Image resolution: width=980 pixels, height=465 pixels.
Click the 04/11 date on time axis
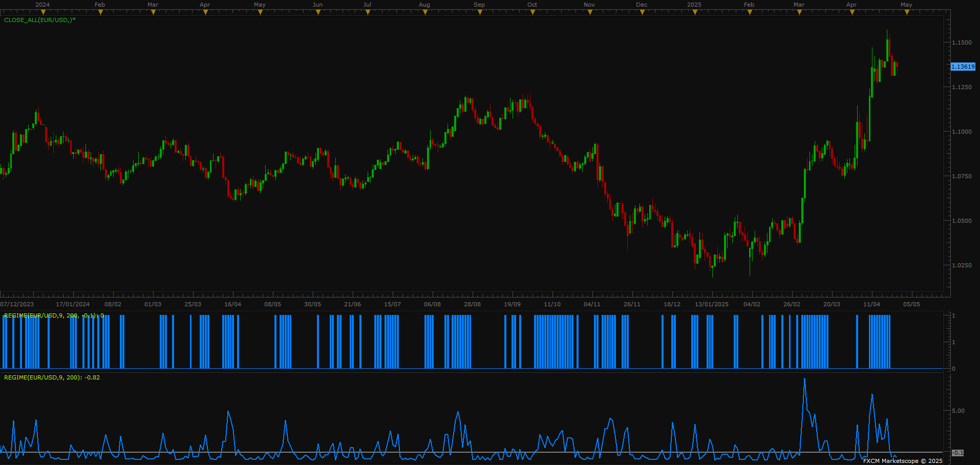[x=592, y=304]
